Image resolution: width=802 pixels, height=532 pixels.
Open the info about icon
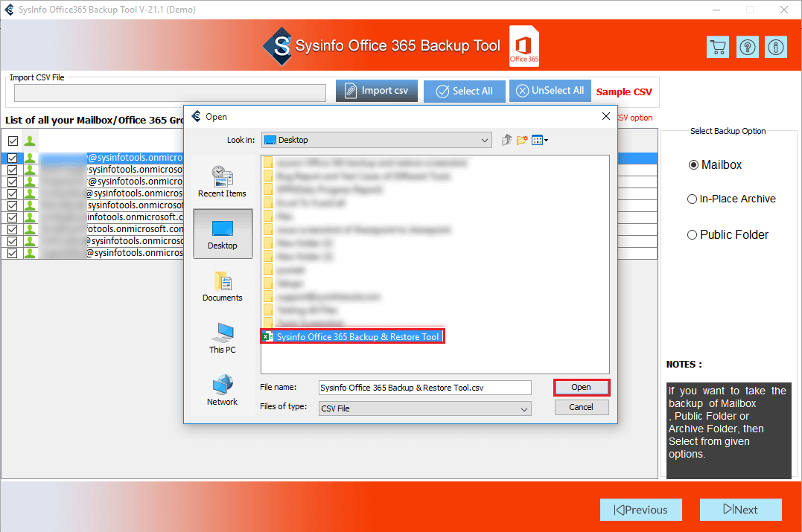776,48
